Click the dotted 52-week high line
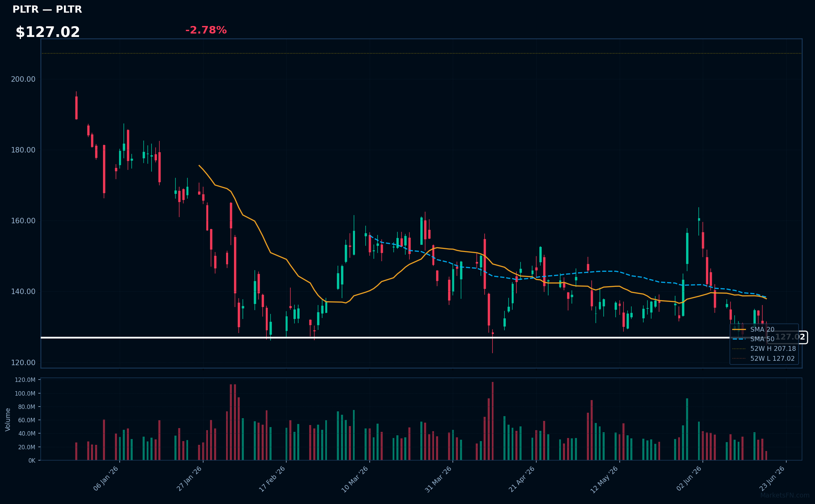Image resolution: width=815 pixels, height=504 pixels. tap(421, 53)
